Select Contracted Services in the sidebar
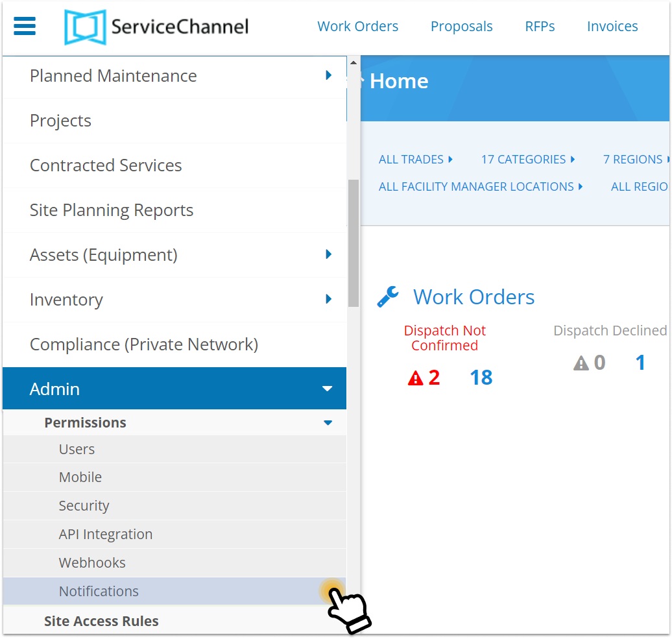Image resolution: width=672 pixels, height=639 pixels. pos(175,165)
